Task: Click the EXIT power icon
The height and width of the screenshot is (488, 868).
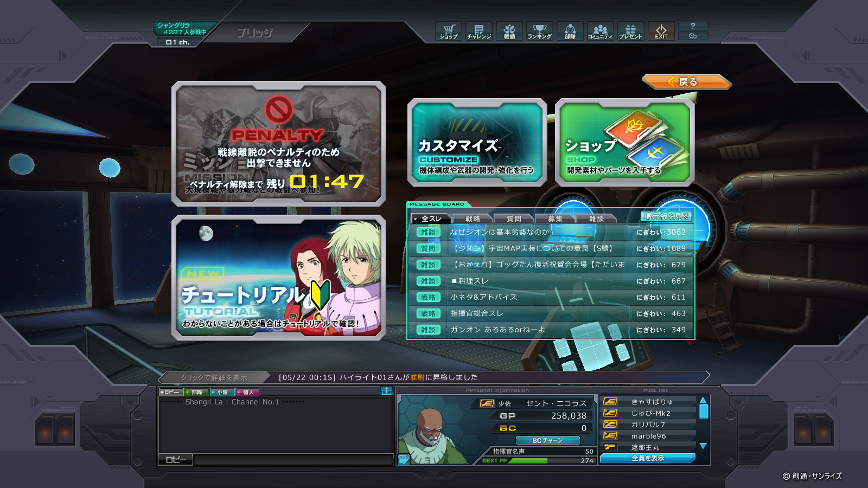Action: tap(661, 31)
